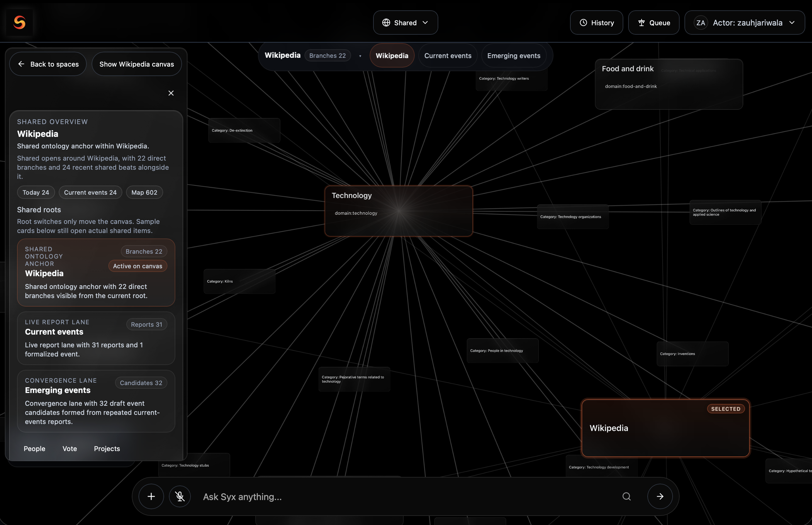Click the back arrow in Back to spaces
This screenshot has height=525, width=812.
tap(21, 64)
